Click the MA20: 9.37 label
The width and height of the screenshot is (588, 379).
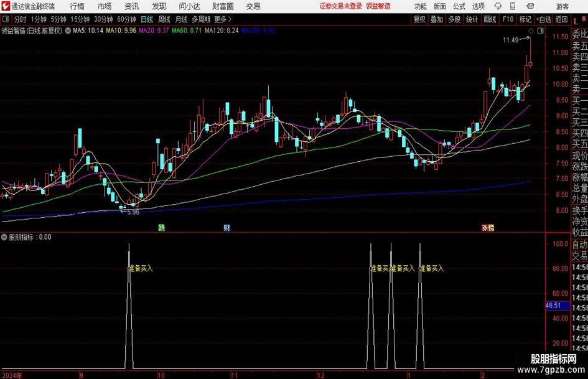pos(154,30)
